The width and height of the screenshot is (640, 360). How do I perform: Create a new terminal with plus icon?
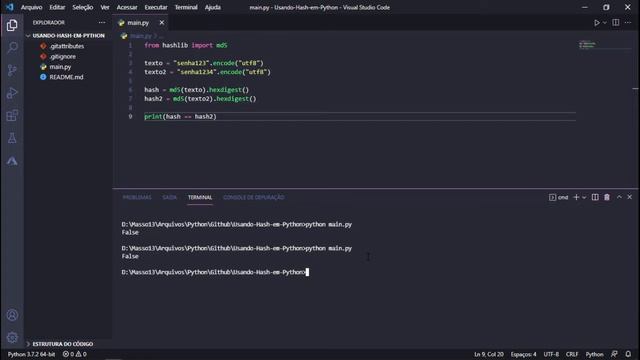point(576,197)
